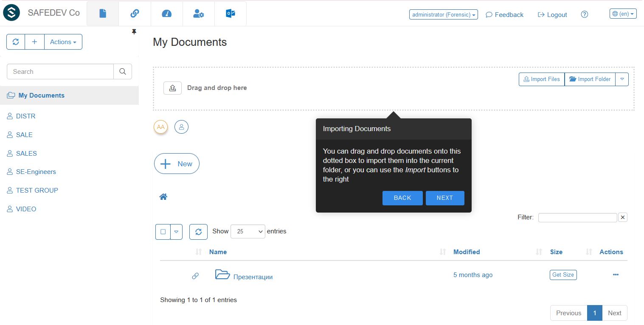The width and height of the screenshot is (644, 325).
Task: Sort the table by Name
Action: [x=218, y=252]
